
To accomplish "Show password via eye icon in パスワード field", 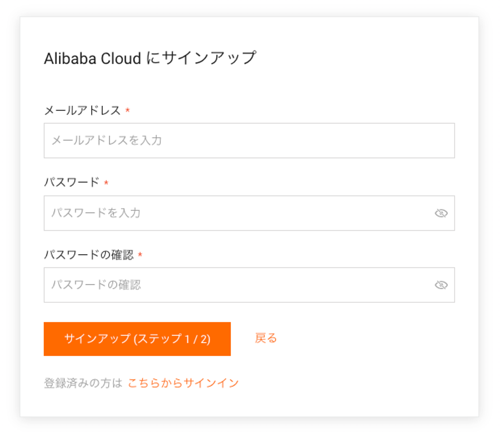I will point(441,213).
